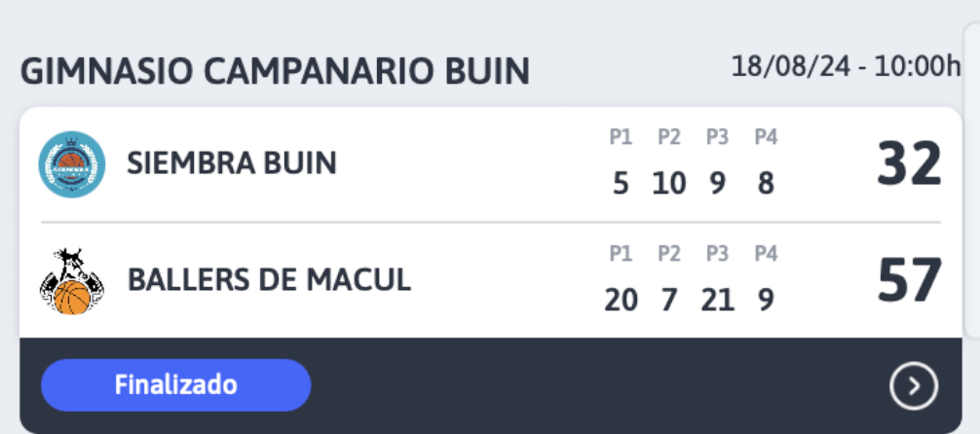Click Ballers de Macul's P2 score of 7

pos(669,301)
